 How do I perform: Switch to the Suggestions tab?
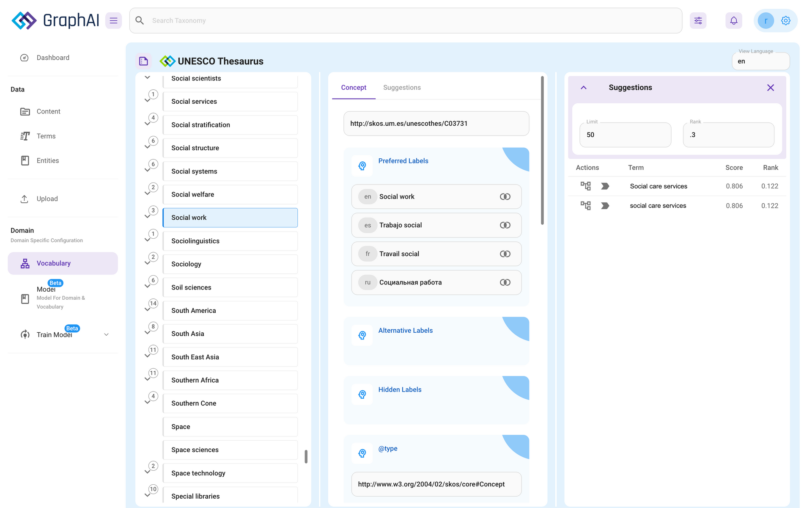tap(402, 88)
